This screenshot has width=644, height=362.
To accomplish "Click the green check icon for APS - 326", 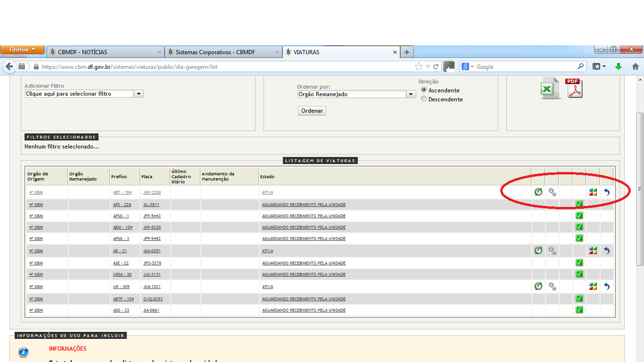I will pyautogui.click(x=579, y=204).
